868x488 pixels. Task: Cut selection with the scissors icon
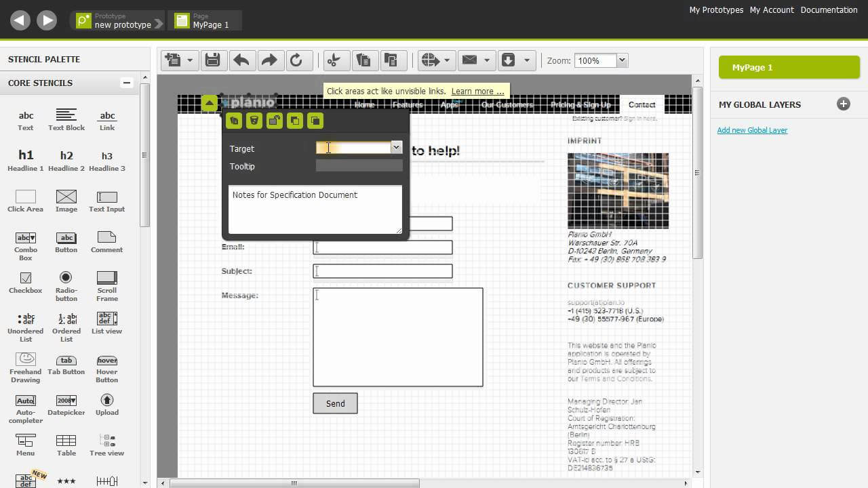pyautogui.click(x=334, y=60)
